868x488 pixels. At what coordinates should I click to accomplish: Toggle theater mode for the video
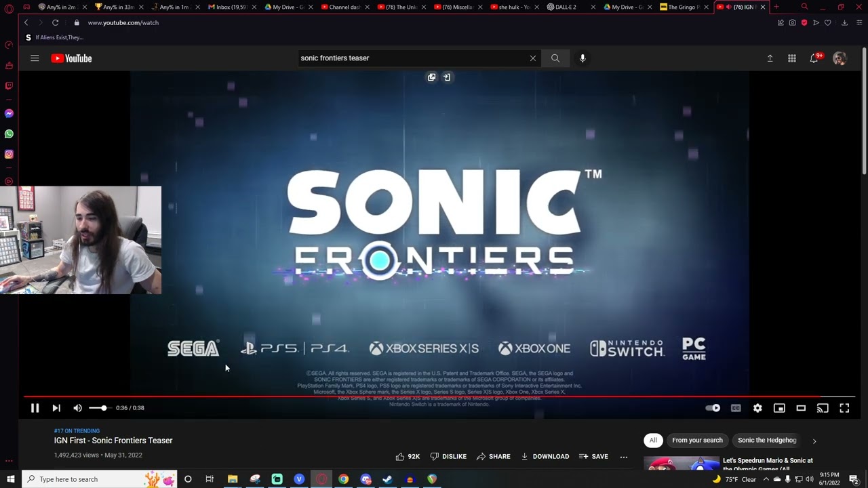coord(801,408)
